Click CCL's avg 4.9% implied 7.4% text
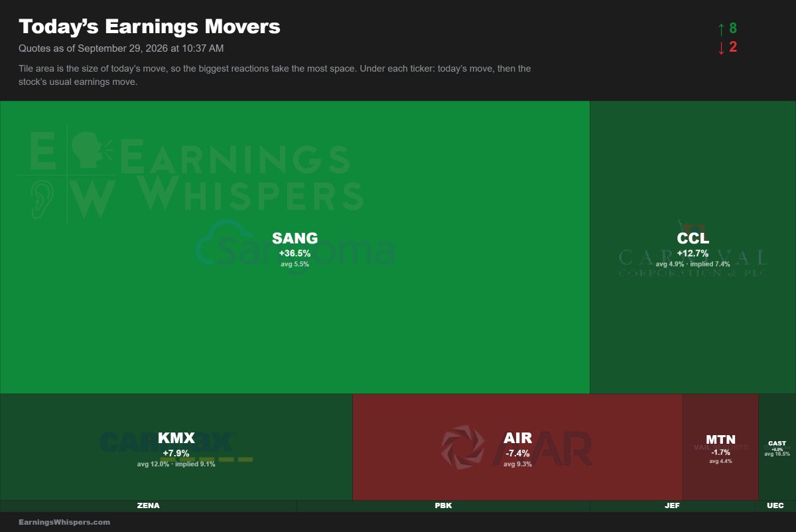 coord(693,264)
